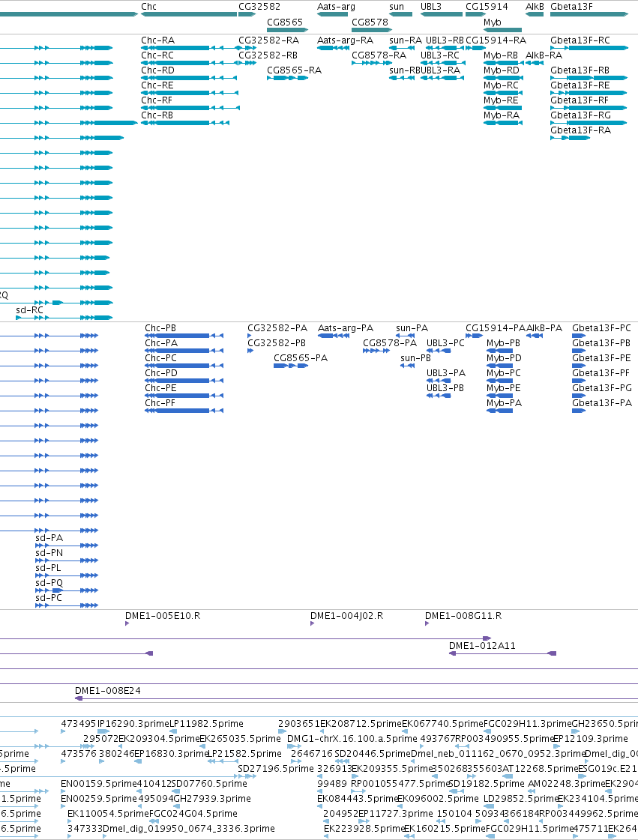This screenshot has width=638, height=840.
Task: Open transcript Chc-RA
Action: (157, 40)
